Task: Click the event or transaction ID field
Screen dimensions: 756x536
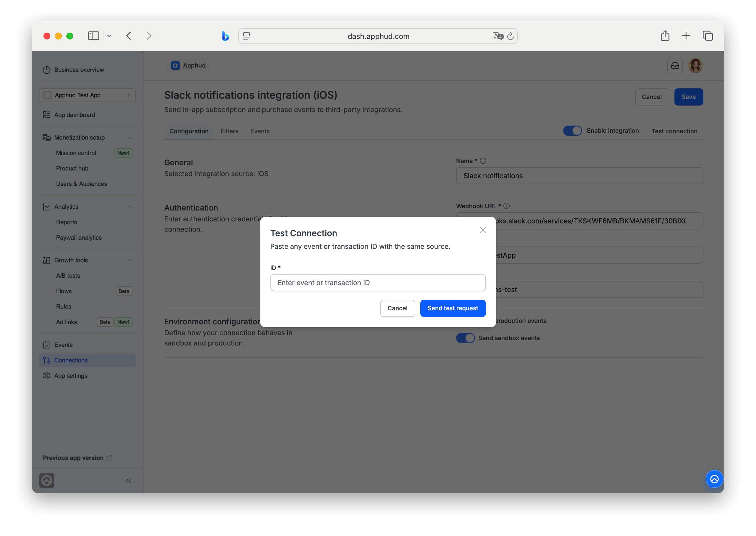Action: coord(378,283)
